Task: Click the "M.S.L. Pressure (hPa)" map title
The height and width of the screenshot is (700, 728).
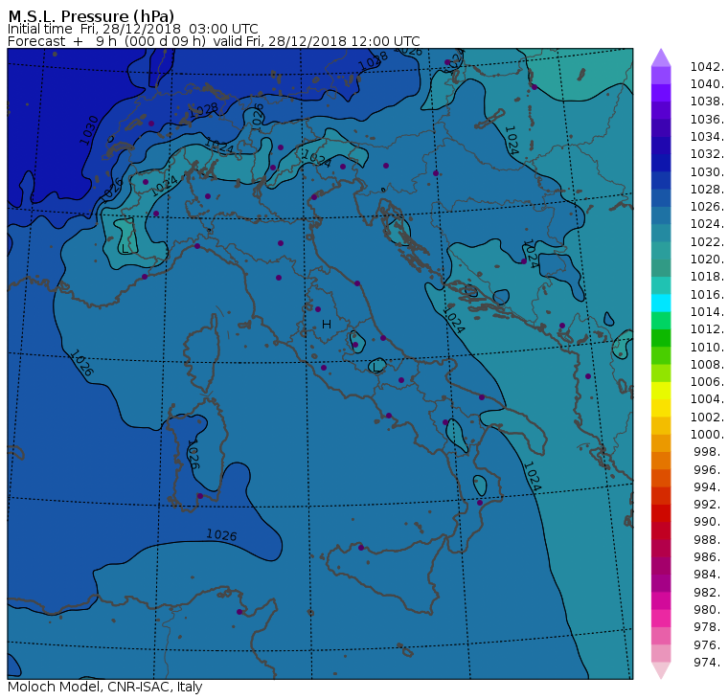Action: pyautogui.click(x=91, y=16)
